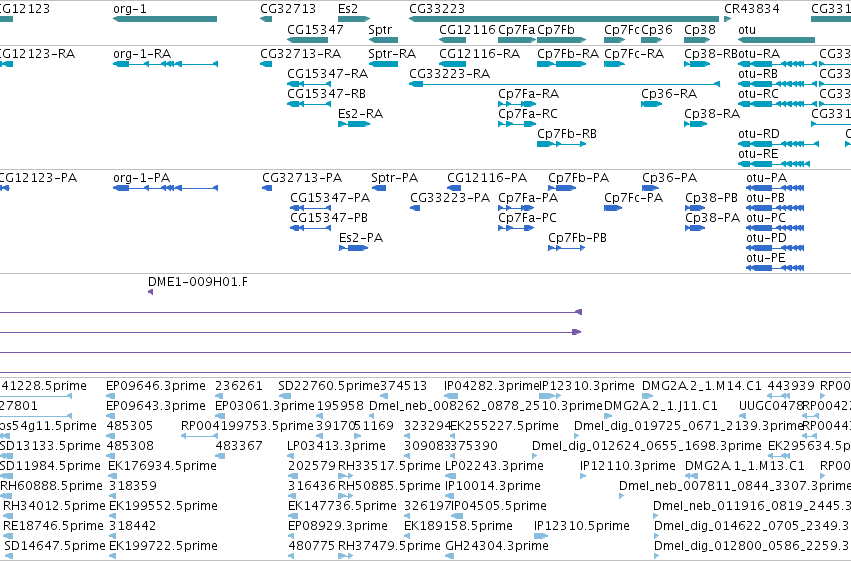851x561 pixels.
Task: Open the DMG2A.1_1.M13.C1 EST
Action: 691,477
